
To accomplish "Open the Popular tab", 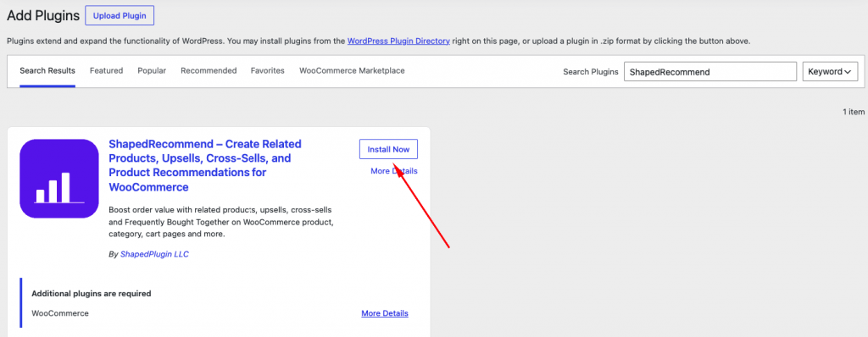I will [152, 71].
